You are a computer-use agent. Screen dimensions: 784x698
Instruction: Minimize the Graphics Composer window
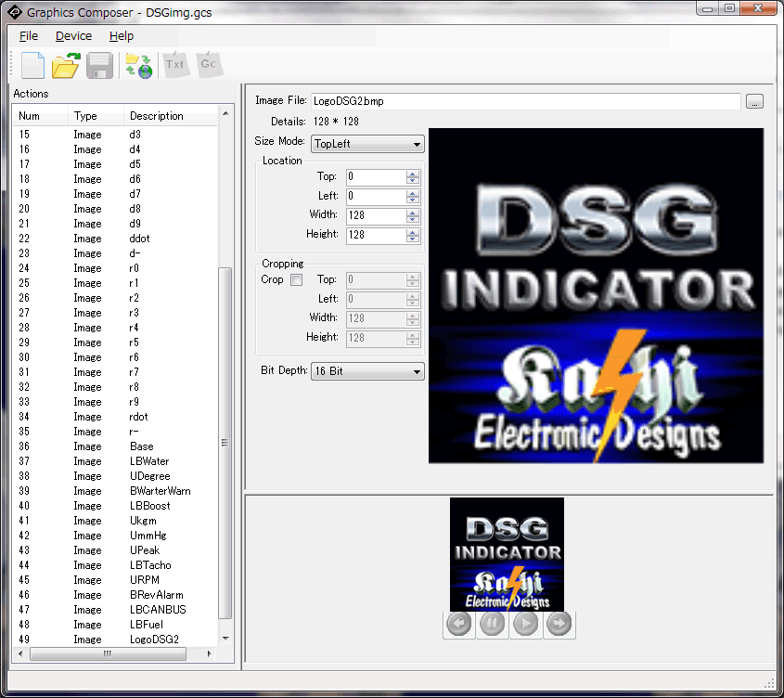(707, 8)
